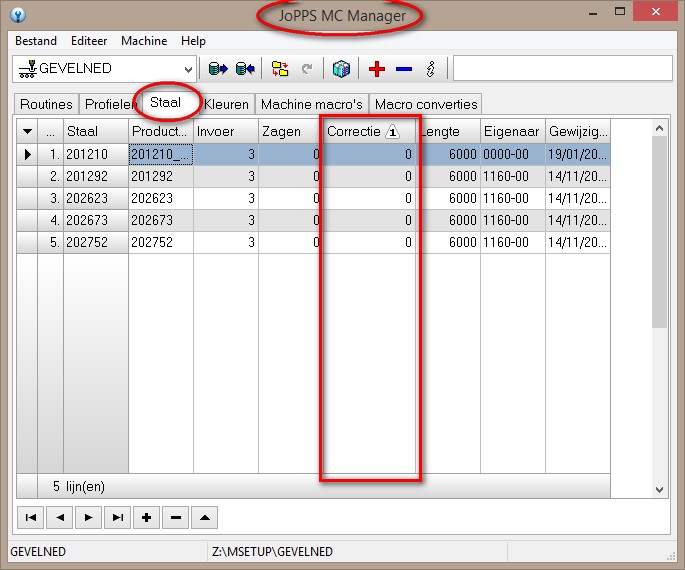Viewport: 685px width, 570px height.
Task: Click Lengte cell 6000 in row 202623
Action: (448, 198)
